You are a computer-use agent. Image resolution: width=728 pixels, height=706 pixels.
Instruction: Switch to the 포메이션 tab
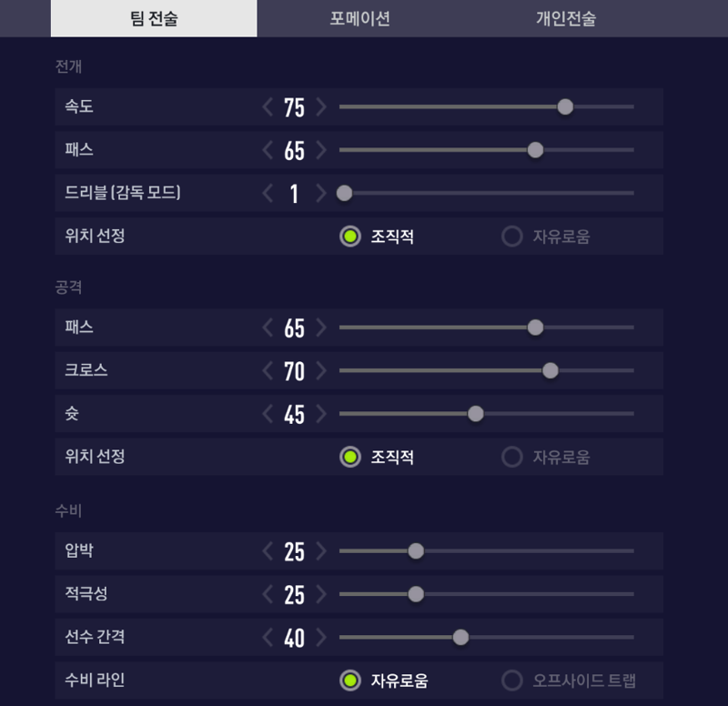360,18
